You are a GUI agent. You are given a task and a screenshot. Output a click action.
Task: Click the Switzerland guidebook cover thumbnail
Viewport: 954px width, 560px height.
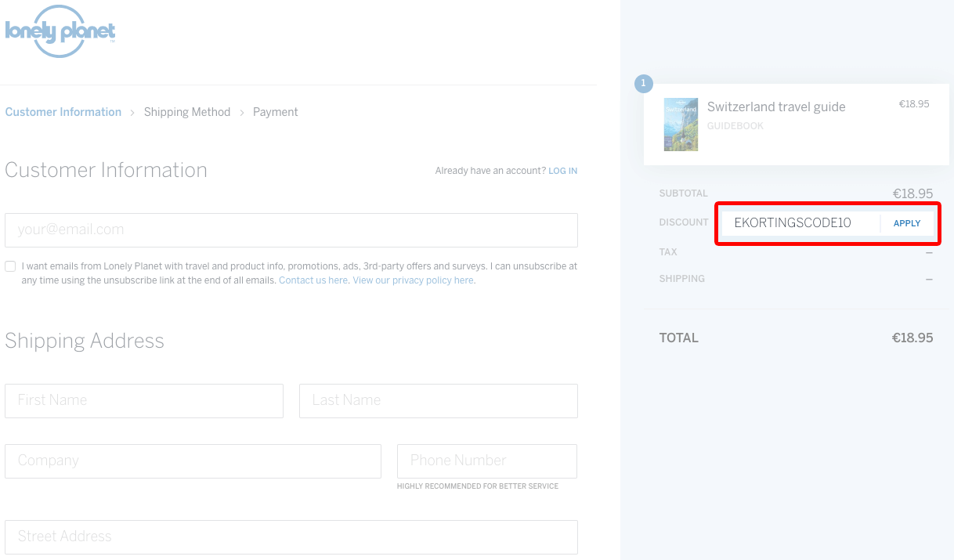(x=681, y=125)
